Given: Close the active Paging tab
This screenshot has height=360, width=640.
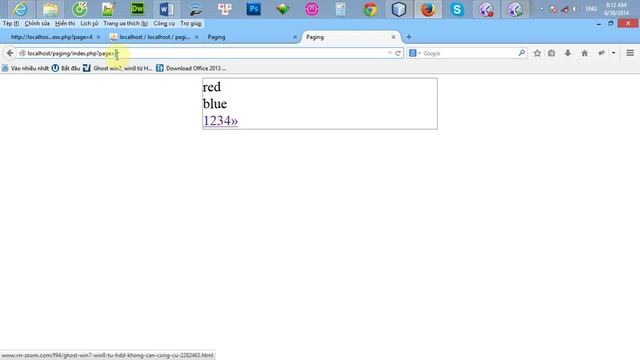Looking at the screenshot, I should 393,37.
